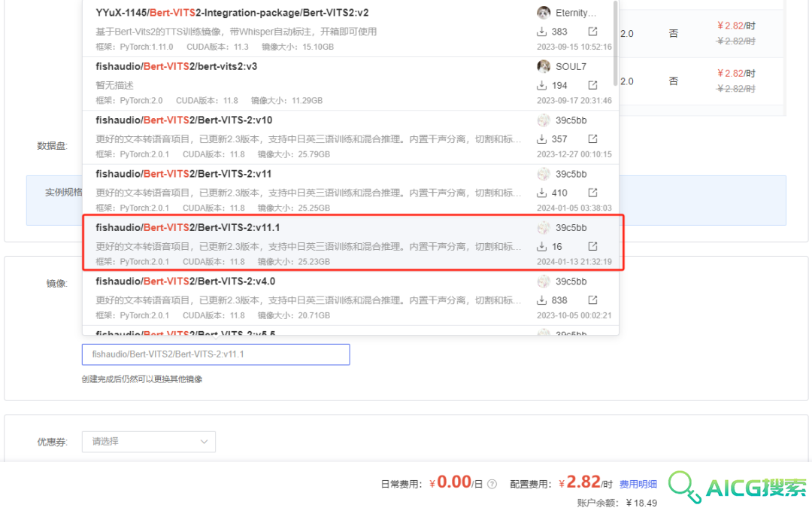The height and width of the screenshot is (511, 812).
Task: Click download icon beside count 194
Action: (541, 85)
